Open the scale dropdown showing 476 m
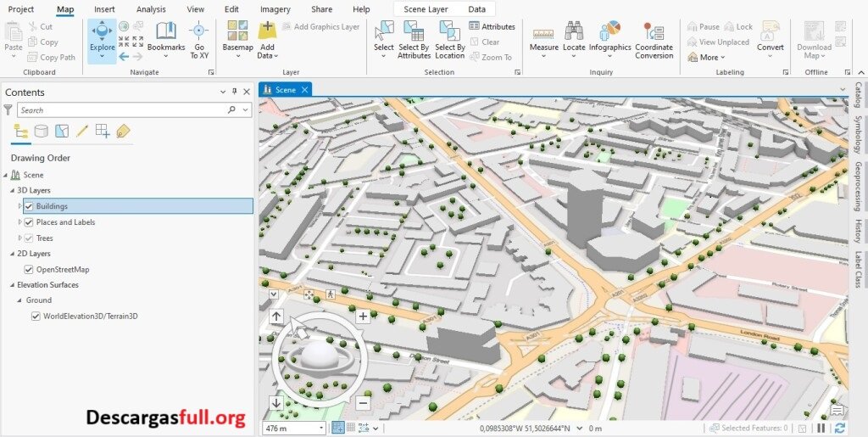 (x=321, y=429)
